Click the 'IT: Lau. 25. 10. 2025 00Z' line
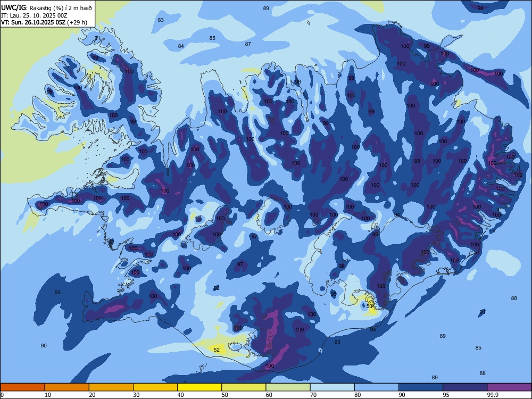 (x=34, y=15)
